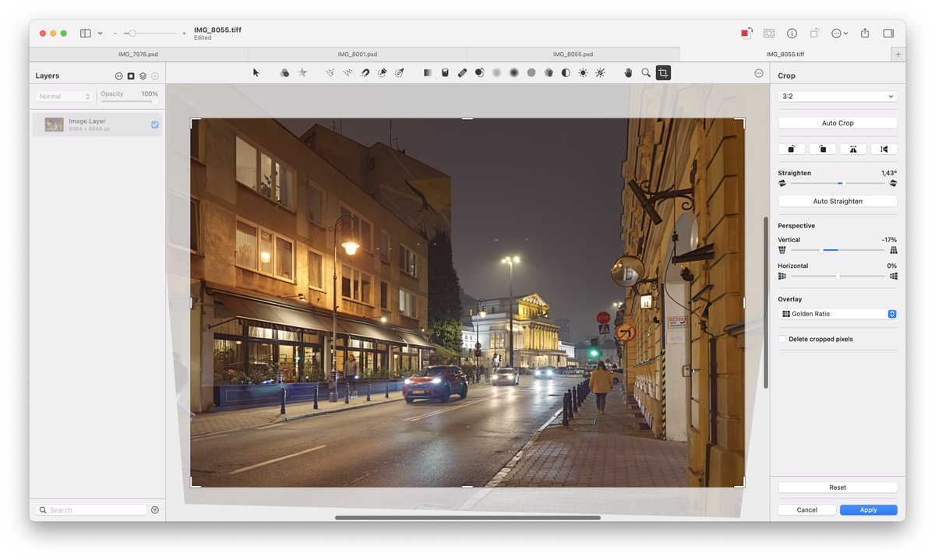This screenshot has width=935, height=560.
Task: Open the Effects star tool
Action: click(x=302, y=72)
